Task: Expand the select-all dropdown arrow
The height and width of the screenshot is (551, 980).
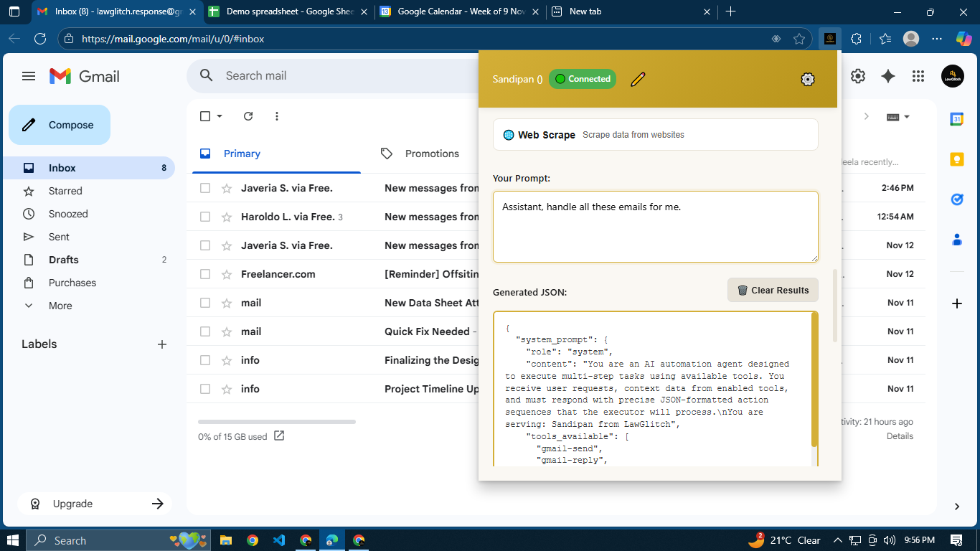Action: point(220,116)
